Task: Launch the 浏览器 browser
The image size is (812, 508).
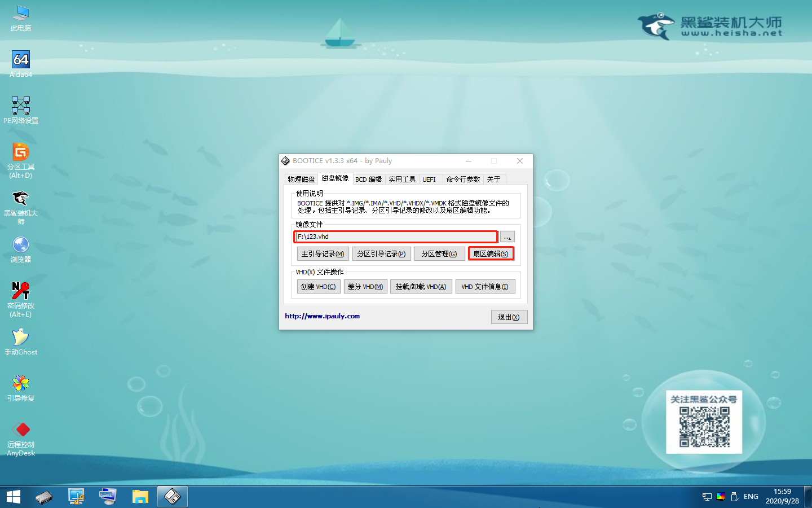Action: (x=21, y=247)
